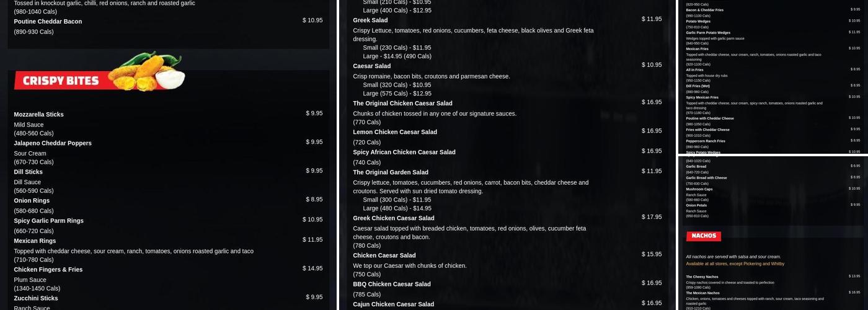Click the $14.95 price for Chicken Fingers
The width and height of the screenshot is (868, 310).
click(312, 268)
